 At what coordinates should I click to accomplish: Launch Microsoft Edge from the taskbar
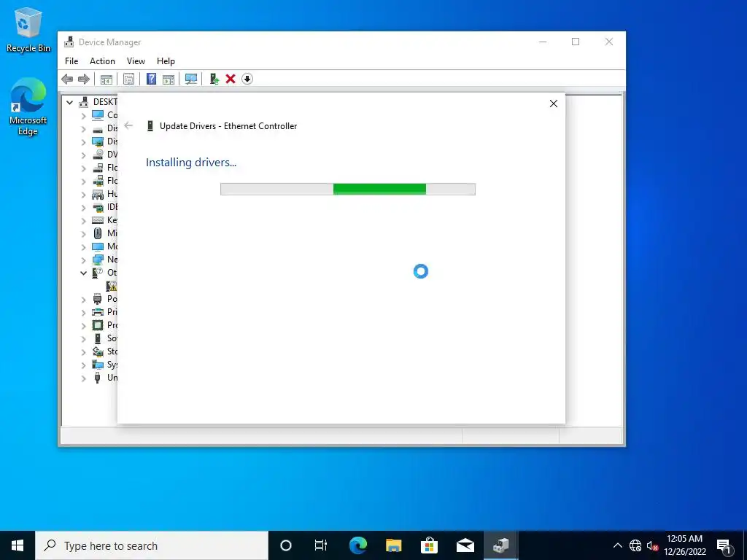[357, 545]
